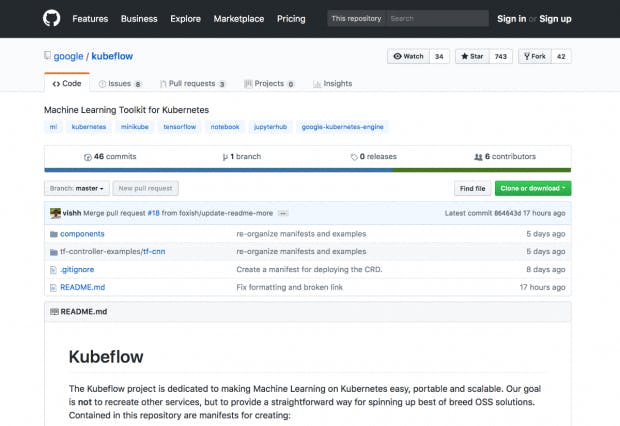Screen dimensions: 620x426
Task: Click components row message re-organize manifests and examples
Action: click(x=301, y=234)
